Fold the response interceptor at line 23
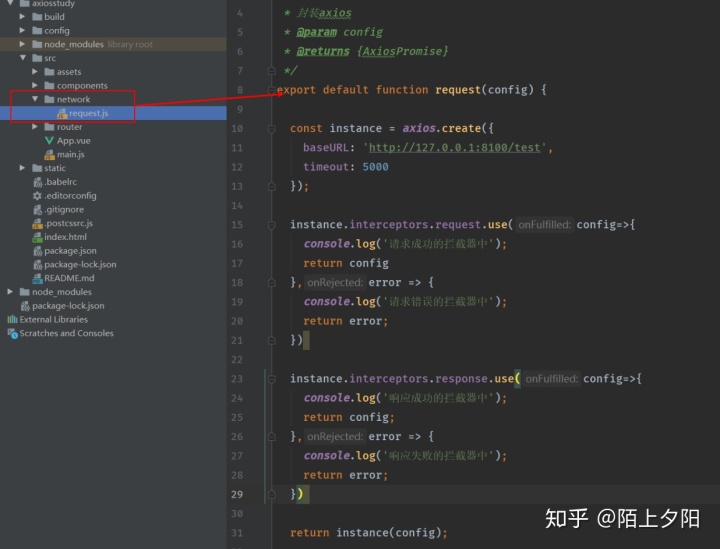The image size is (720, 549). tap(271, 379)
